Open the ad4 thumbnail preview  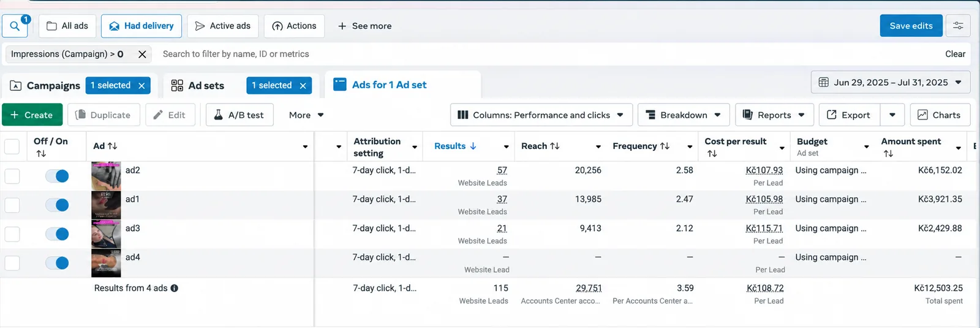tap(106, 263)
